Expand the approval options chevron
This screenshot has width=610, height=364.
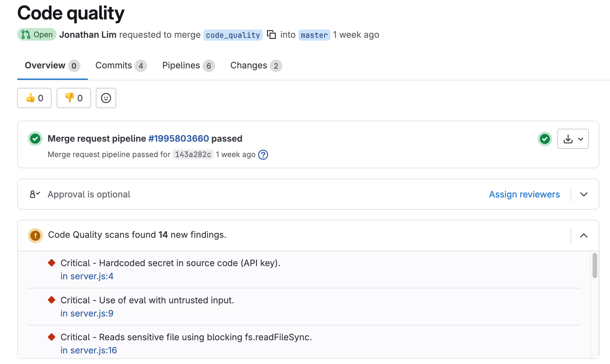click(x=583, y=194)
